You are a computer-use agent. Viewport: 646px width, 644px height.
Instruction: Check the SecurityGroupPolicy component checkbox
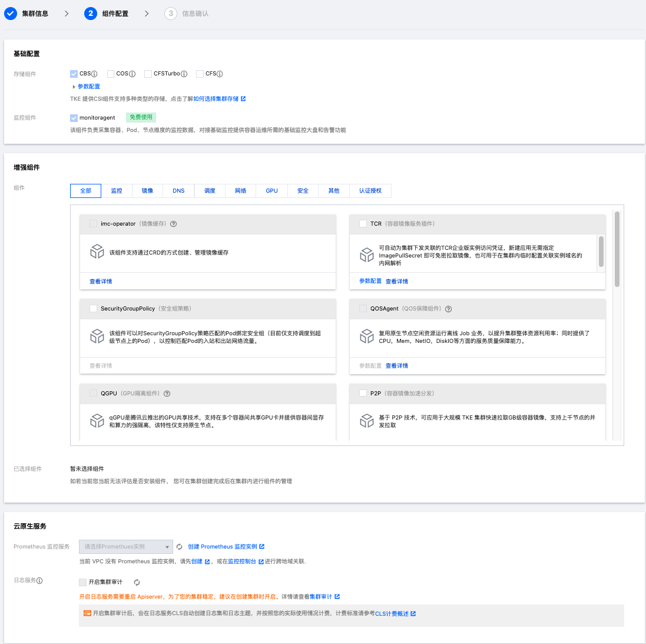click(x=93, y=309)
